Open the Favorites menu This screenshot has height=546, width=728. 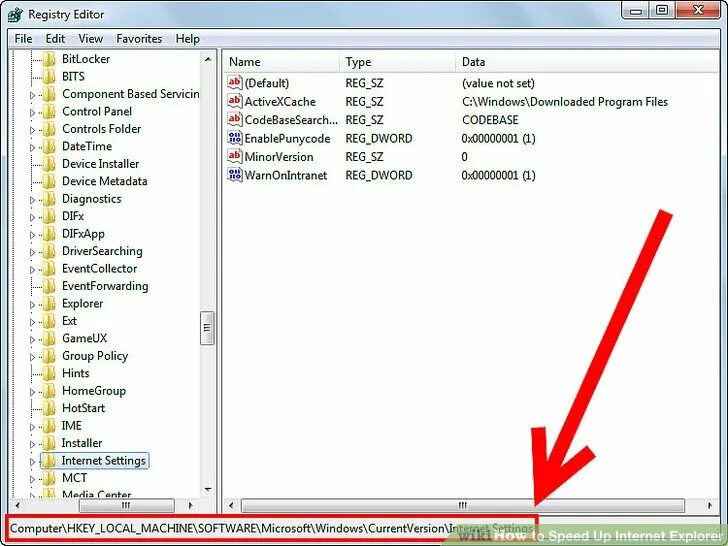point(139,39)
